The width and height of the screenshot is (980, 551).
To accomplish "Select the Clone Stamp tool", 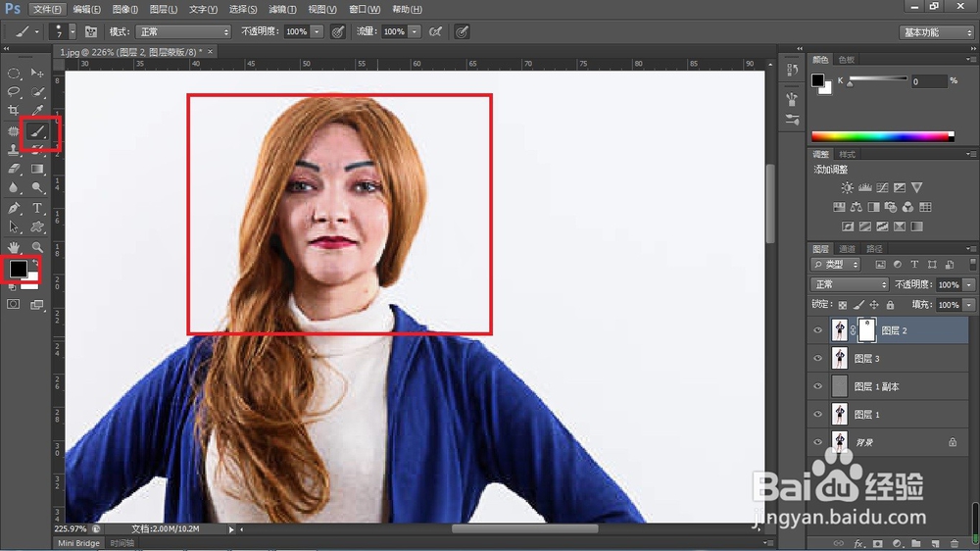I will pos(14,150).
